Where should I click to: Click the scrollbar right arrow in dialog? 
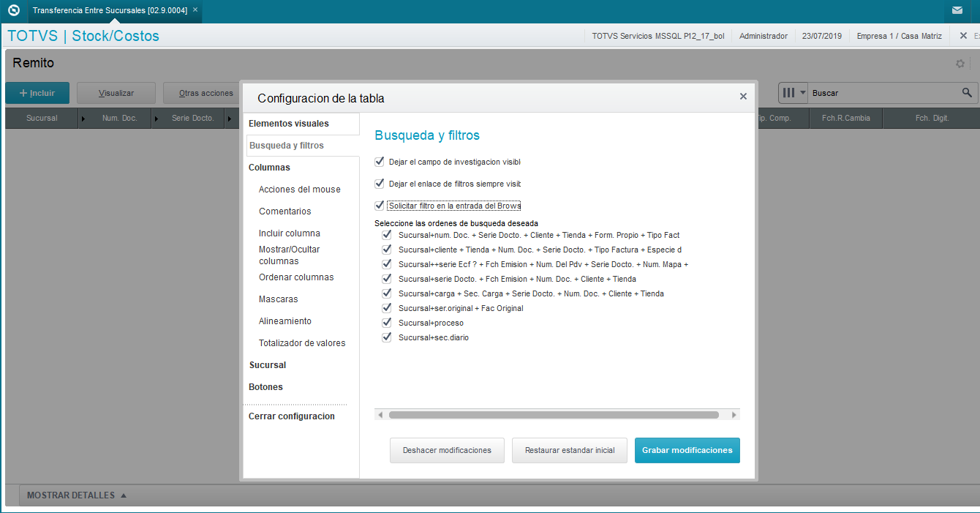pyautogui.click(x=734, y=415)
